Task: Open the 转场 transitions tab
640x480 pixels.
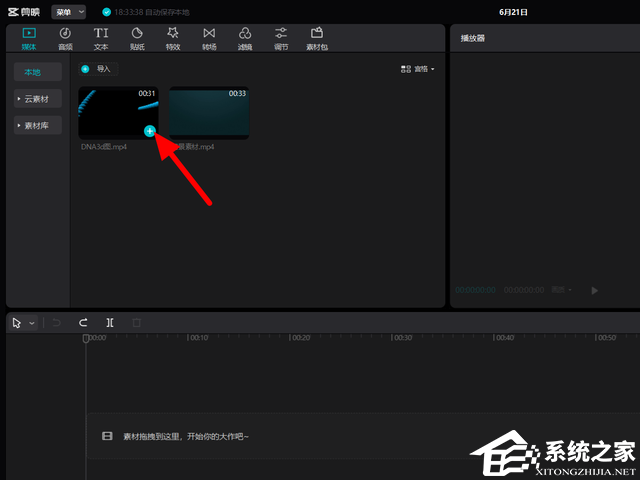Action: (209, 39)
